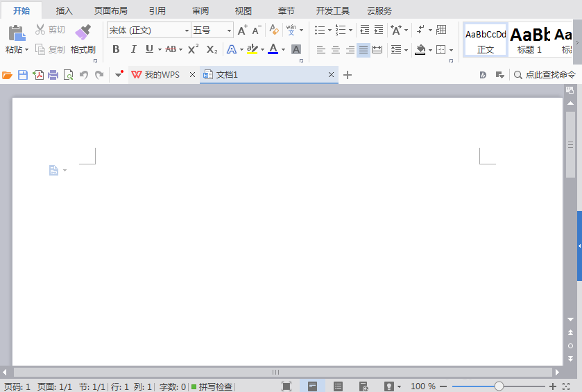Click the zoom slider handle
Screen dimensions: 582x392
pyautogui.click(x=499, y=386)
